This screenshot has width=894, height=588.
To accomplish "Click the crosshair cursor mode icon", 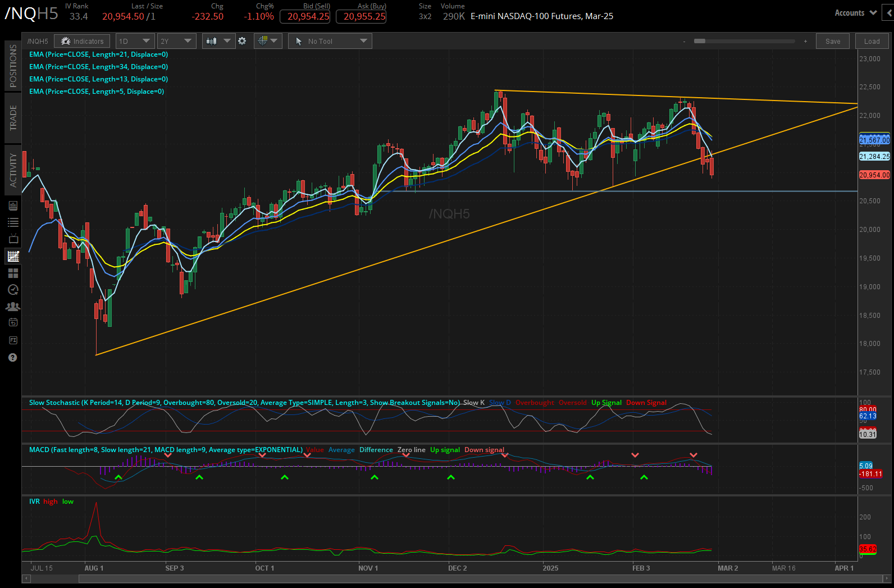I will (x=263, y=41).
